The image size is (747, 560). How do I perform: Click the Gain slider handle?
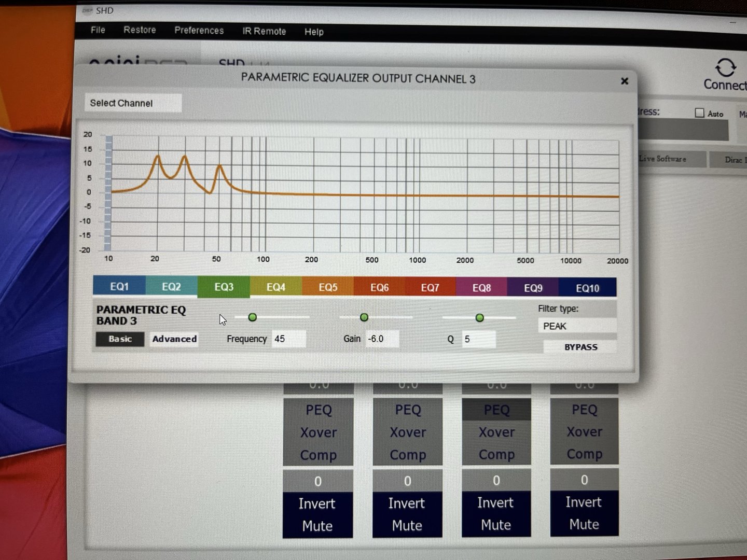coord(364,317)
